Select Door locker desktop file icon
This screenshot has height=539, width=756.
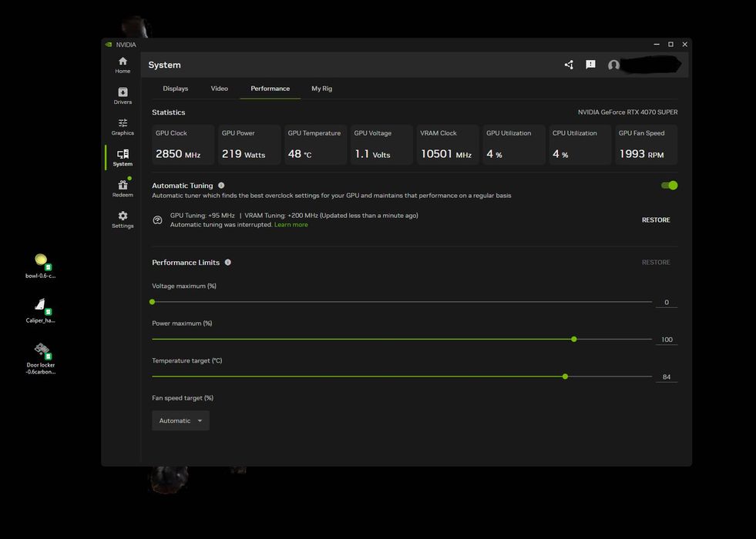click(x=41, y=358)
